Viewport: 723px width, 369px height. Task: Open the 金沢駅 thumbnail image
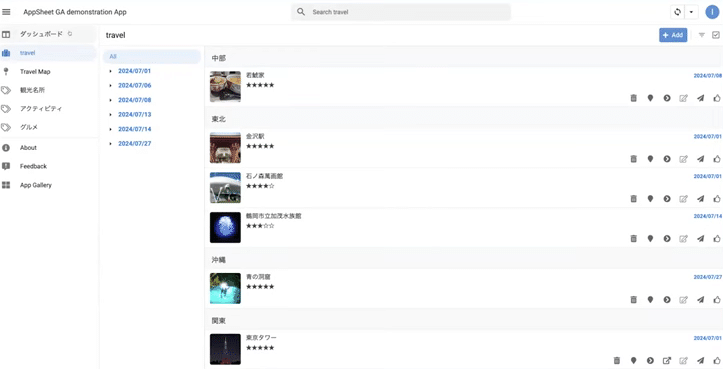pos(225,148)
